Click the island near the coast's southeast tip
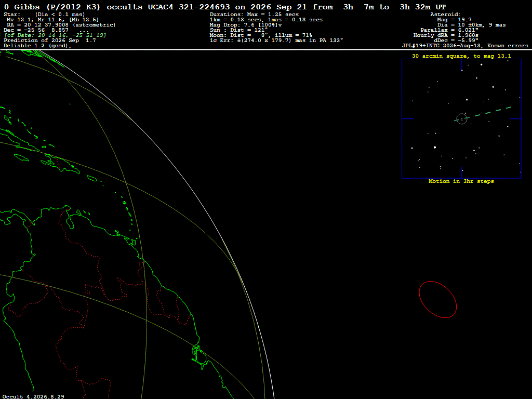The width and height of the screenshot is (532, 399). pos(200,357)
